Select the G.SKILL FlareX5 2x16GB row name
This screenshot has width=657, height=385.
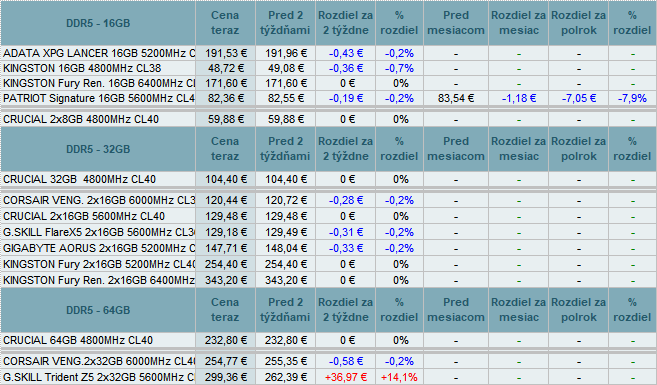(99, 232)
